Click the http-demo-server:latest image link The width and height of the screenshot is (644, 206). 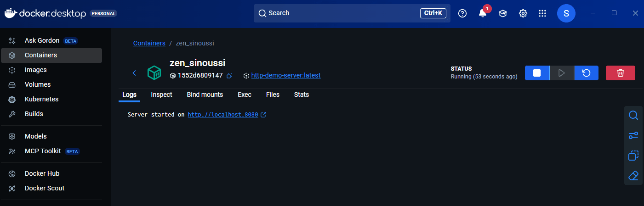285,75
